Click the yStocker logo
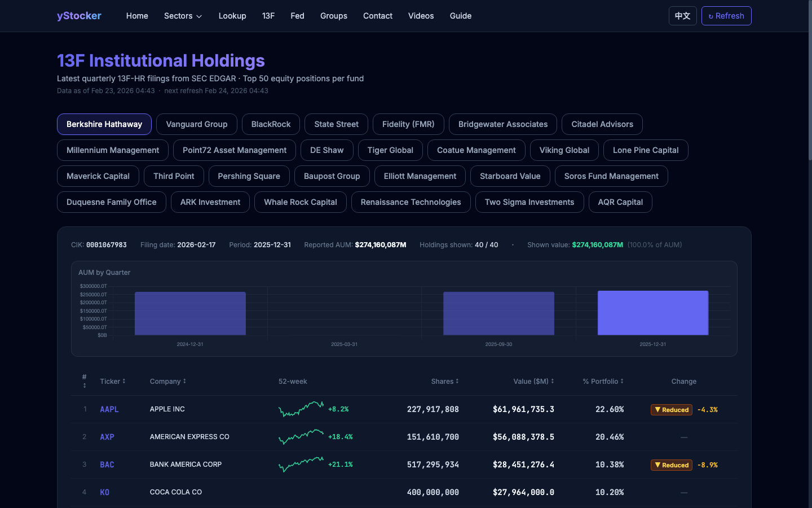 click(79, 16)
